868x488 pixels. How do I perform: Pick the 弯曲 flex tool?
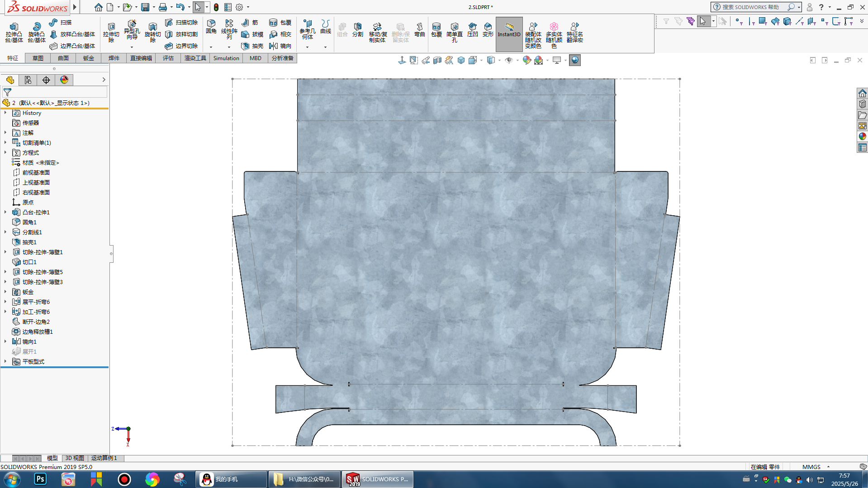point(420,30)
